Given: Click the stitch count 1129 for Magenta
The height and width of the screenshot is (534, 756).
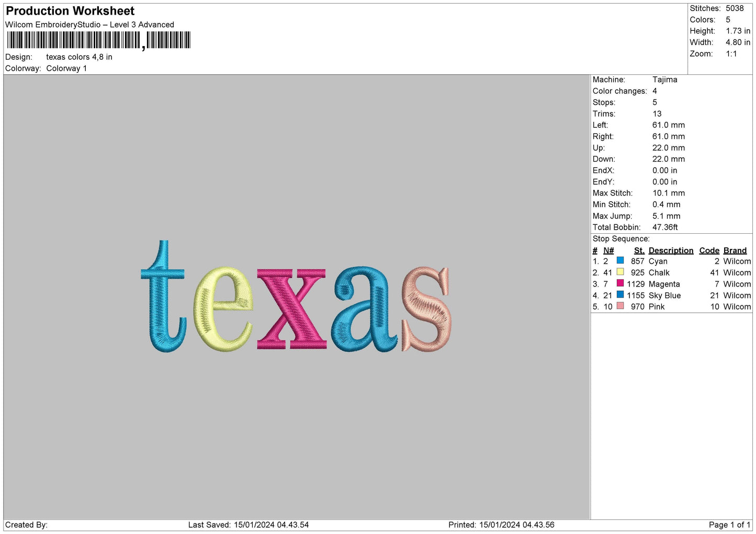Looking at the screenshot, I should pos(636,285).
